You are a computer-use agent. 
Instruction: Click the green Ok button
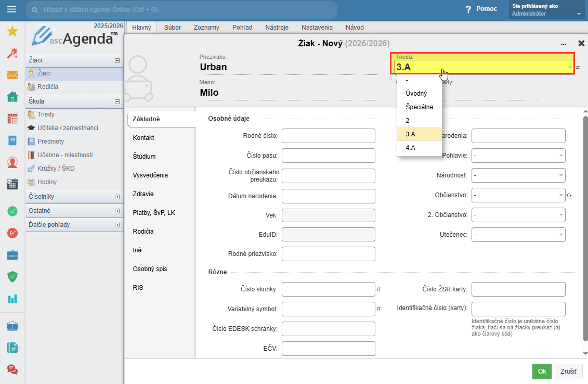point(542,372)
